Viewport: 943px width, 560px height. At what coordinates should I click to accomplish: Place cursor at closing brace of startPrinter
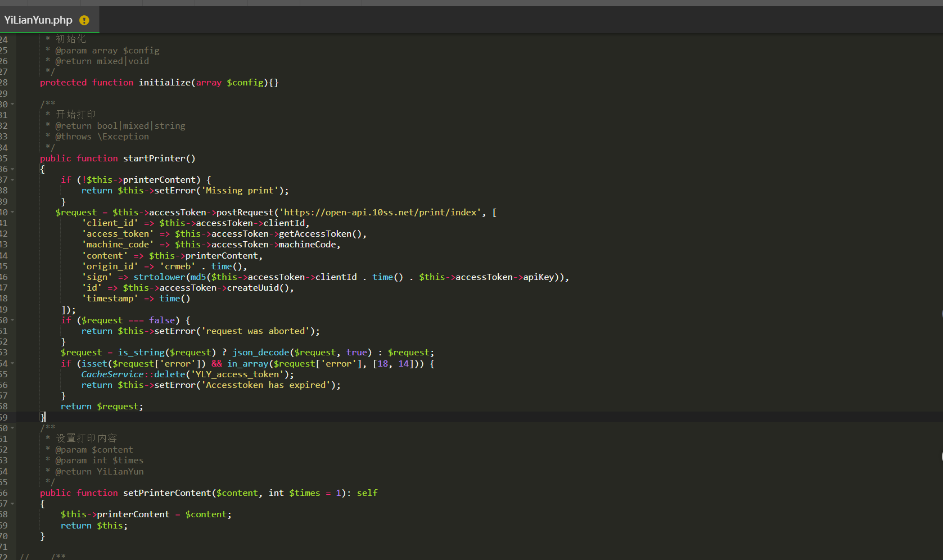click(42, 418)
